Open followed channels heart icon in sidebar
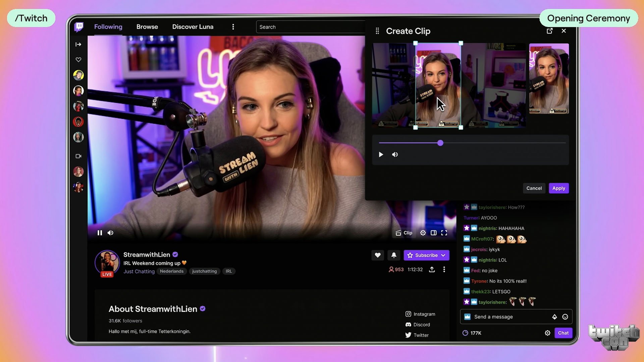Screen dimensions: 644x362 click(78, 60)
